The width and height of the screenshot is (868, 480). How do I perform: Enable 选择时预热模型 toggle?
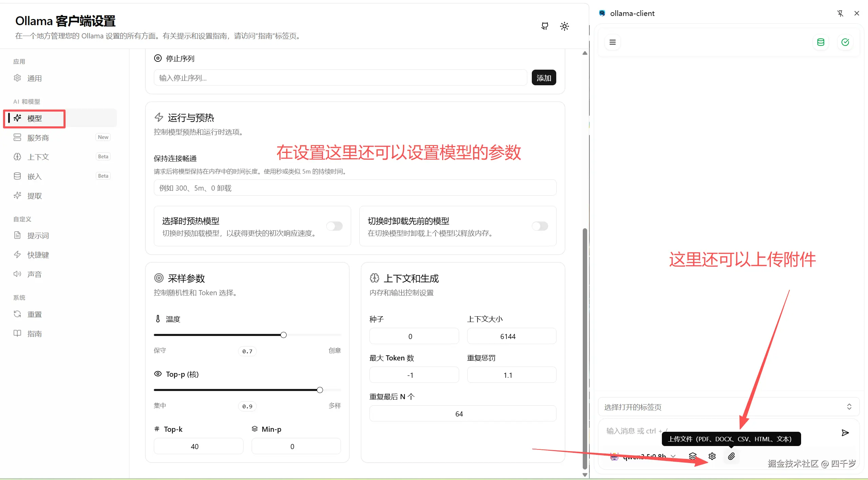pos(334,226)
